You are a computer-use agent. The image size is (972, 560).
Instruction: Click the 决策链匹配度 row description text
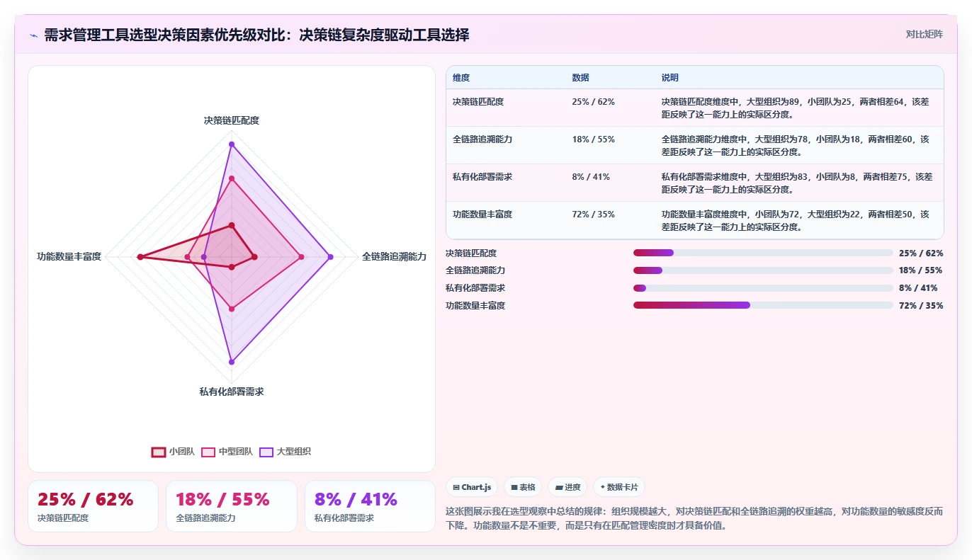click(x=795, y=108)
